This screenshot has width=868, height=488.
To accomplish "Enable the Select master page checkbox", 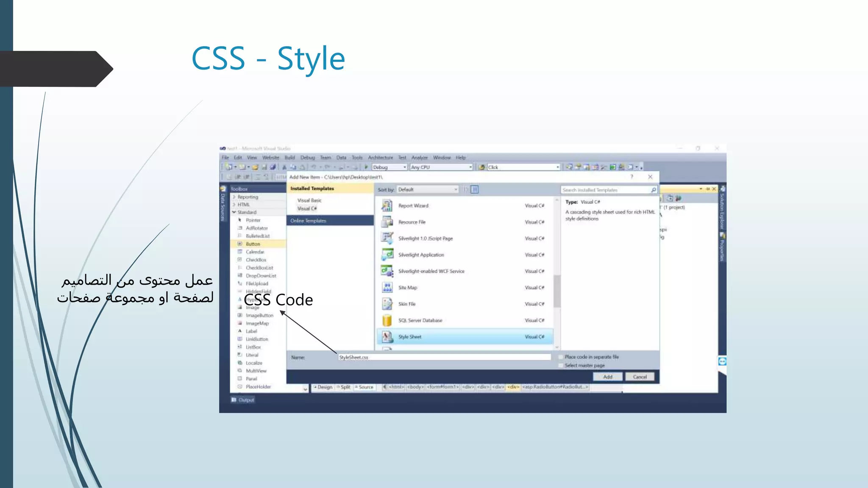I will pos(561,365).
